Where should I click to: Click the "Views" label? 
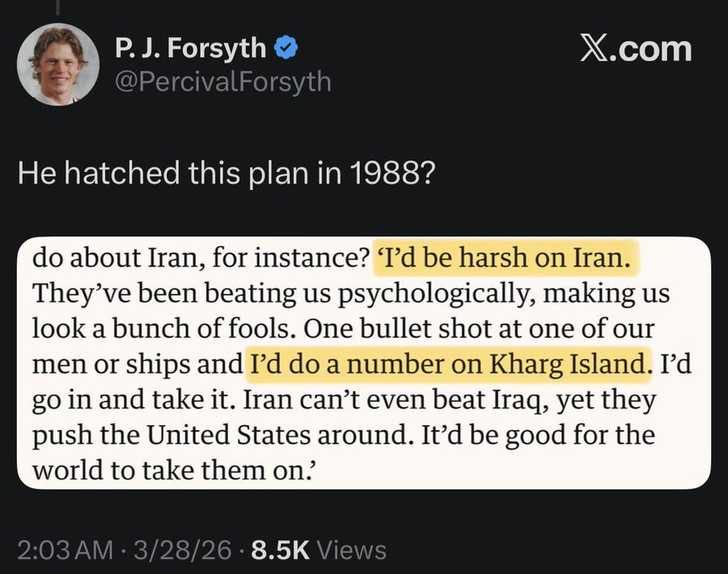[351, 551]
